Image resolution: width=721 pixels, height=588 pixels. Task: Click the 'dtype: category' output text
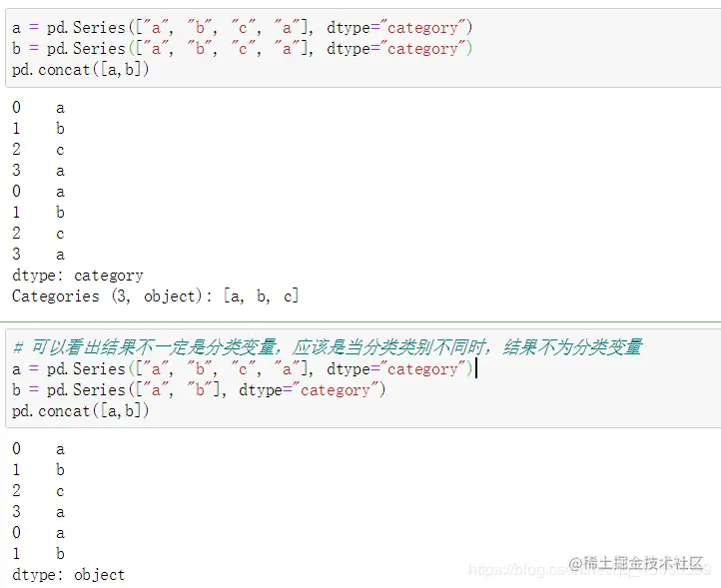(78, 276)
